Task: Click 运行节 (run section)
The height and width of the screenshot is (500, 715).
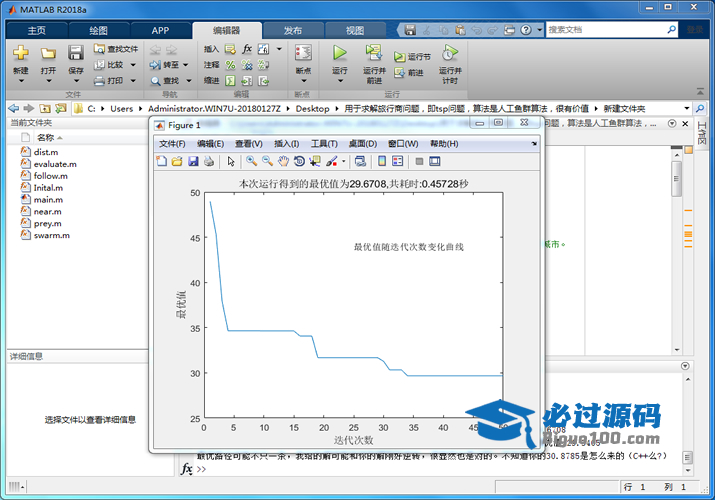Action: click(x=412, y=57)
